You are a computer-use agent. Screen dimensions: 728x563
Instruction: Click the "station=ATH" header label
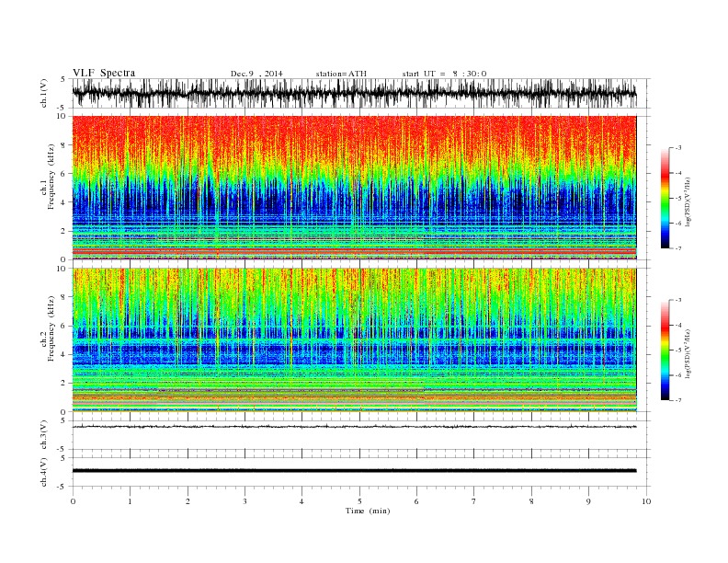tap(341, 74)
